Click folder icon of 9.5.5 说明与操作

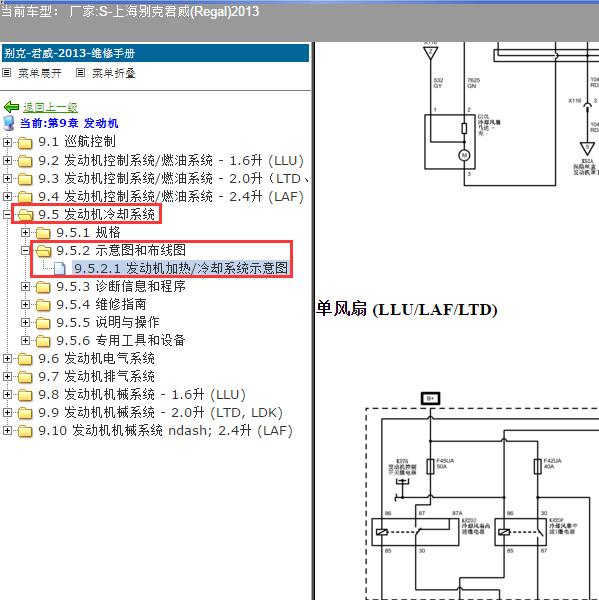43,323
